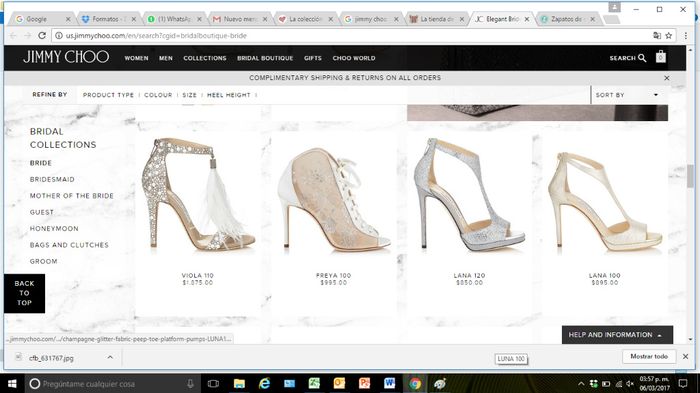Select the Bride collection link
This screenshot has width=700, height=393.
41,163
